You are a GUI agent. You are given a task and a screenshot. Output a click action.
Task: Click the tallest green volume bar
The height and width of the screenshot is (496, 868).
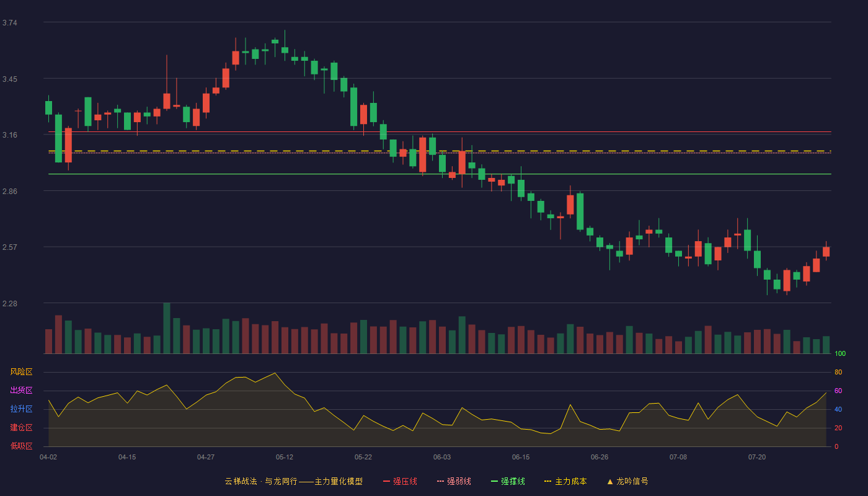pyautogui.click(x=167, y=328)
